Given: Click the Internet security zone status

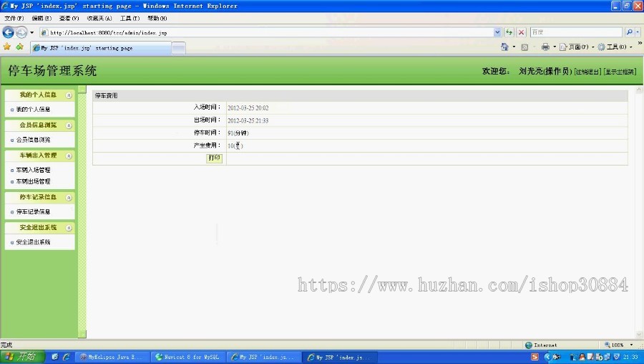Looking at the screenshot, I should (x=542, y=345).
